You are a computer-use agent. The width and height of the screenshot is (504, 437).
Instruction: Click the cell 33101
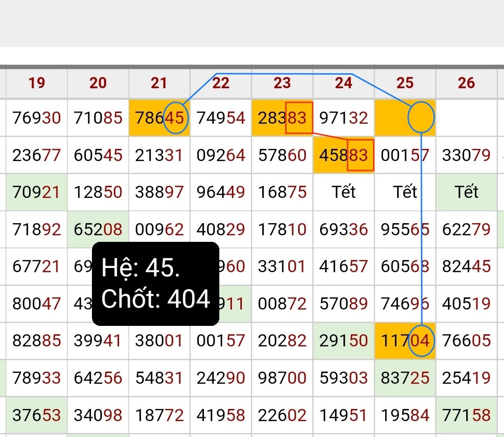coord(282,267)
